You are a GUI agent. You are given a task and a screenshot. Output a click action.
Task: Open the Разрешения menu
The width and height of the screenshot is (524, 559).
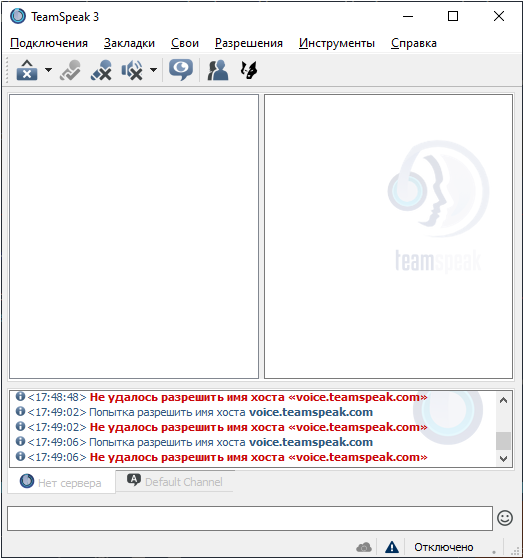[249, 43]
